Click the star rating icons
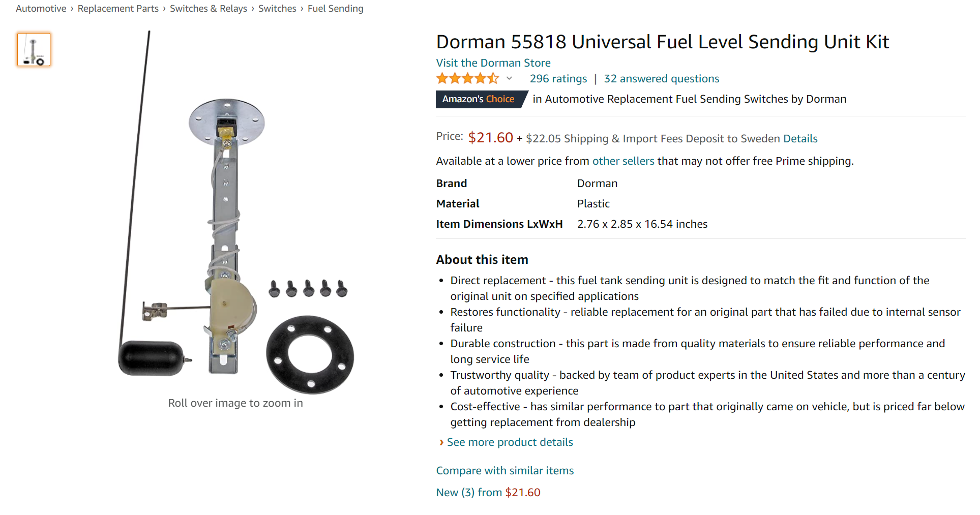 point(467,79)
